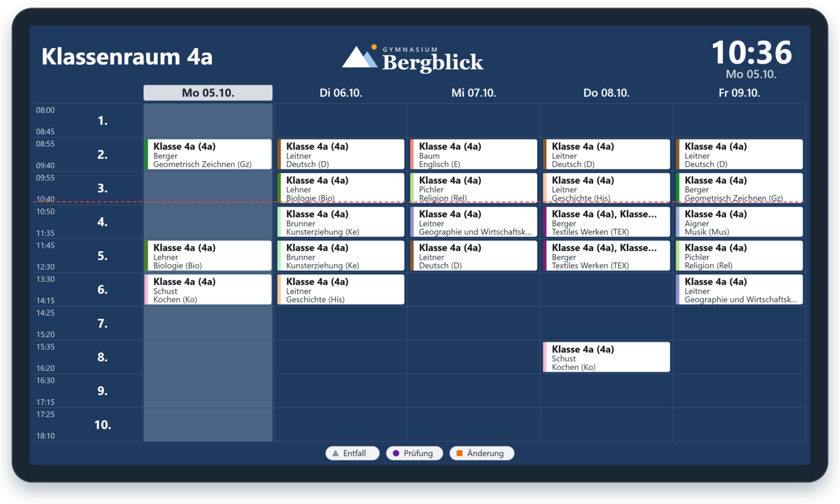This screenshot has height=504, width=840.
Task: Open Wednesday's Englisch lesson with Baum
Action: coord(474,155)
